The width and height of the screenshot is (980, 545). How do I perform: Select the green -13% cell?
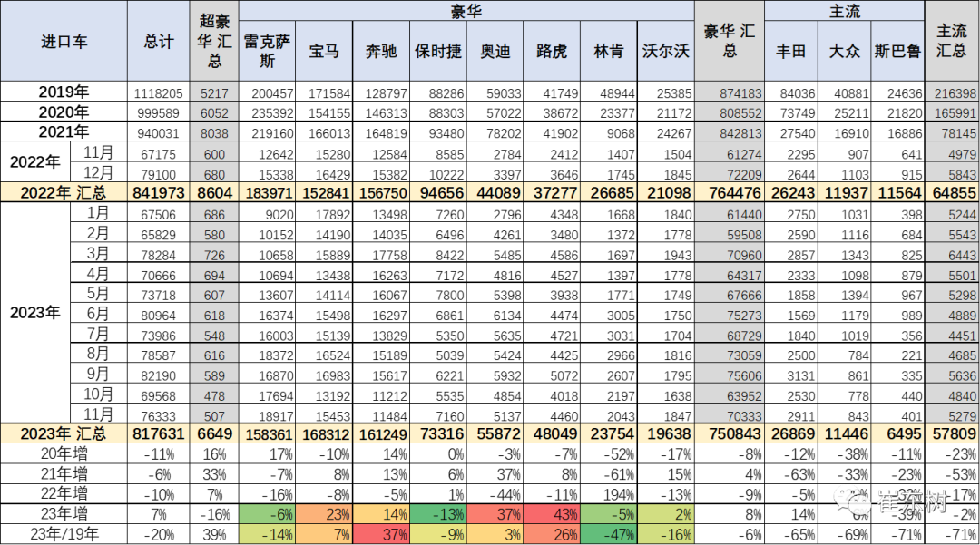click(x=438, y=514)
